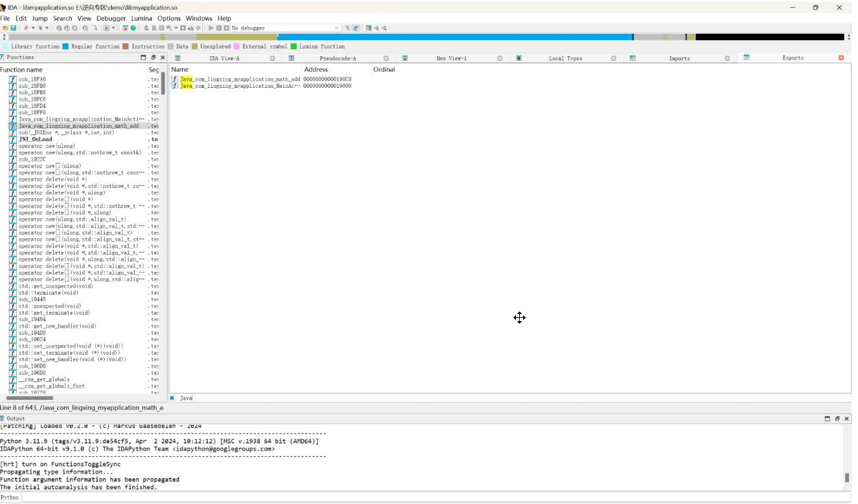The image size is (858, 504).
Task: Close the Pseudocode-A tab
Action: (386, 58)
